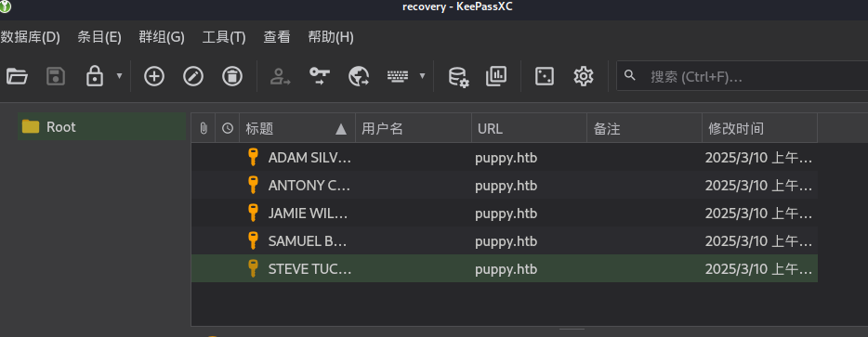Click the Open Database folder icon
Viewport: 868px width, 337px height.
[17, 76]
